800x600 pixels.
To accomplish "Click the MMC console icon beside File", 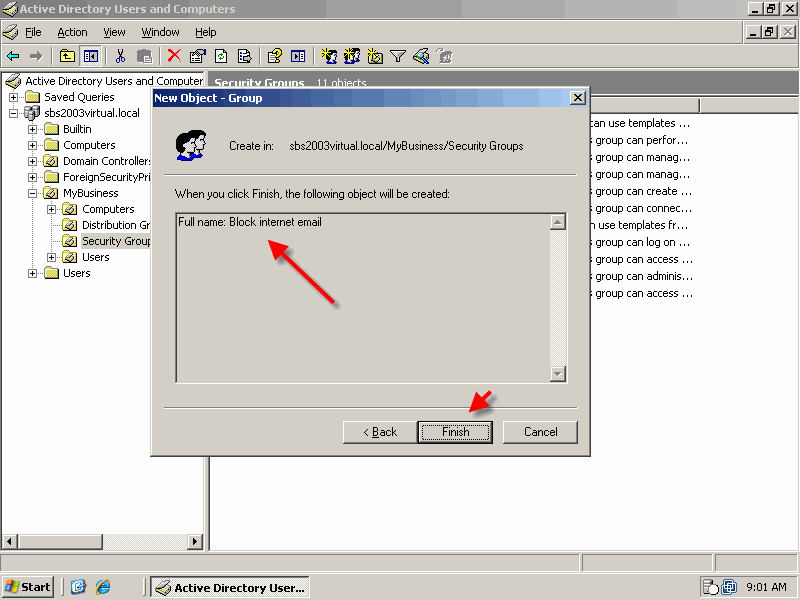I will click(10, 32).
